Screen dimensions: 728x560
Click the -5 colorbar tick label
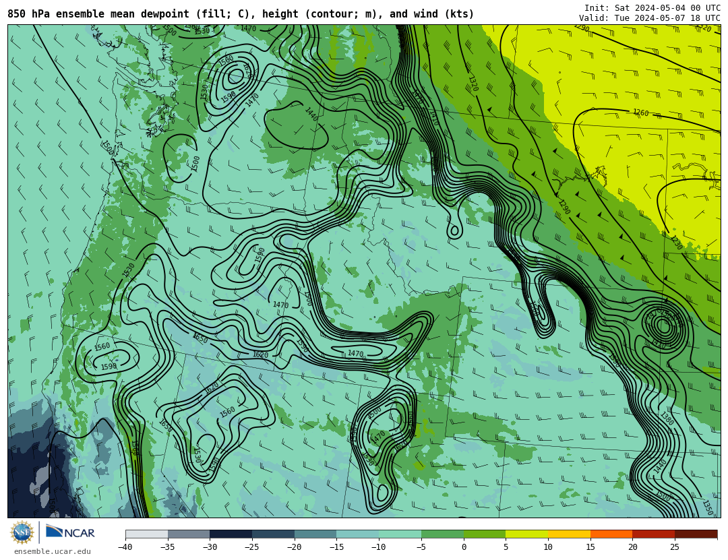tap(421, 547)
